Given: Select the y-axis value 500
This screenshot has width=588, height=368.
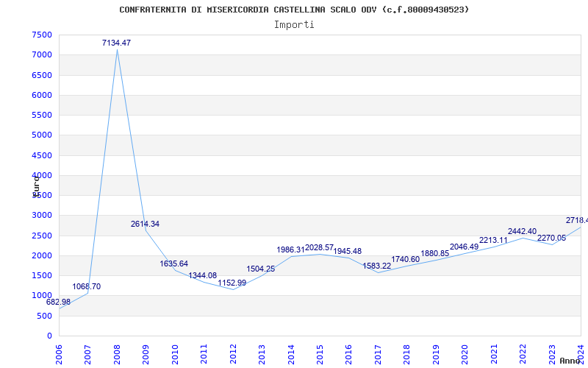Looking at the screenshot, I should click(45, 316).
